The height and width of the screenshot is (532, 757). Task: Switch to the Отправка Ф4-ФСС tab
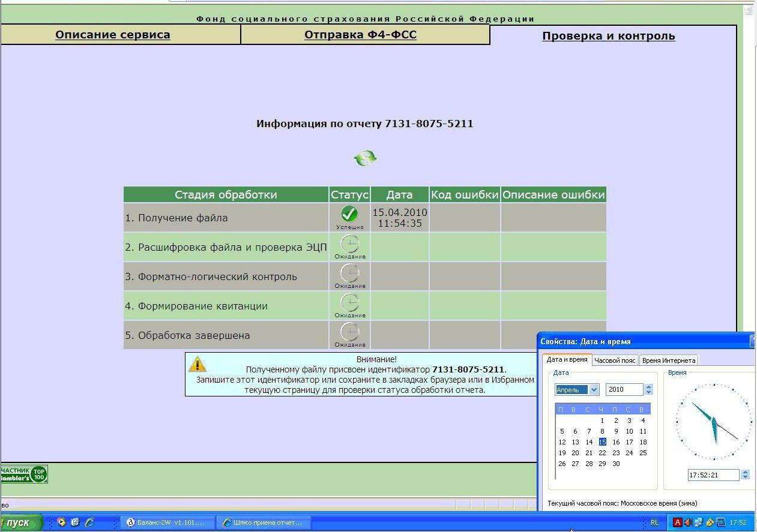(x=360, y=35)
